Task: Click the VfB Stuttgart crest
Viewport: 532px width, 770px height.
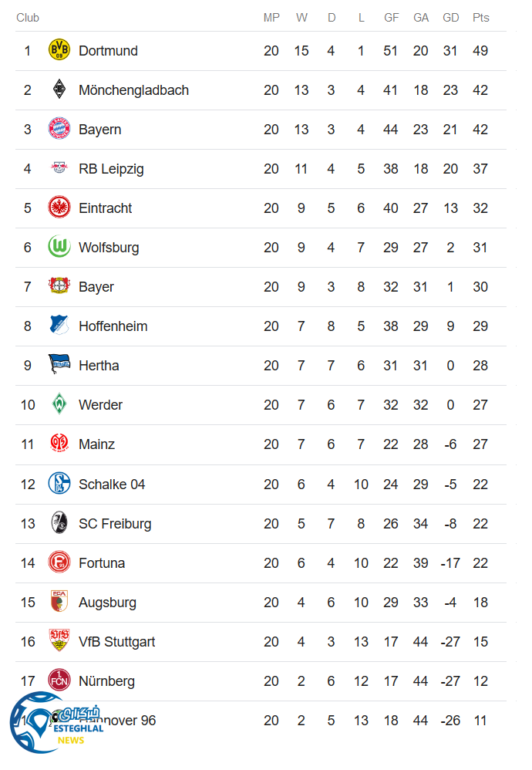Action: (59, 642)
